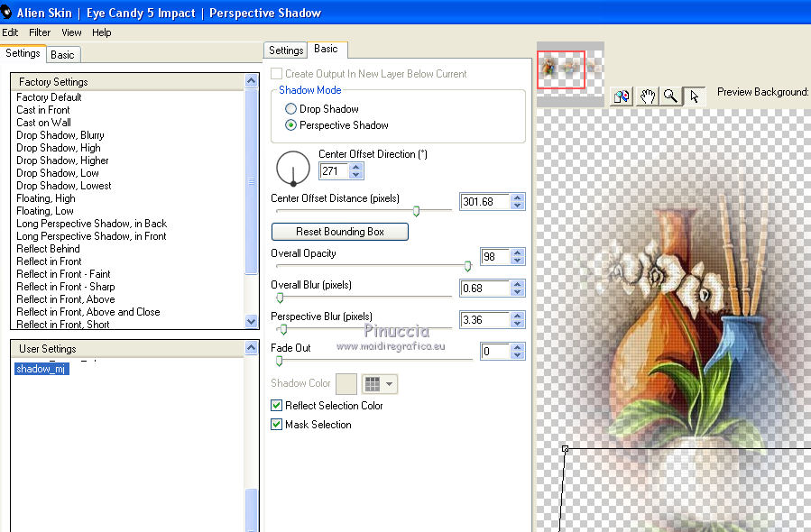Toggle Create Output In New Layer checkbox
This screenshot has height=532, width=811.
[x=277, y=73]
